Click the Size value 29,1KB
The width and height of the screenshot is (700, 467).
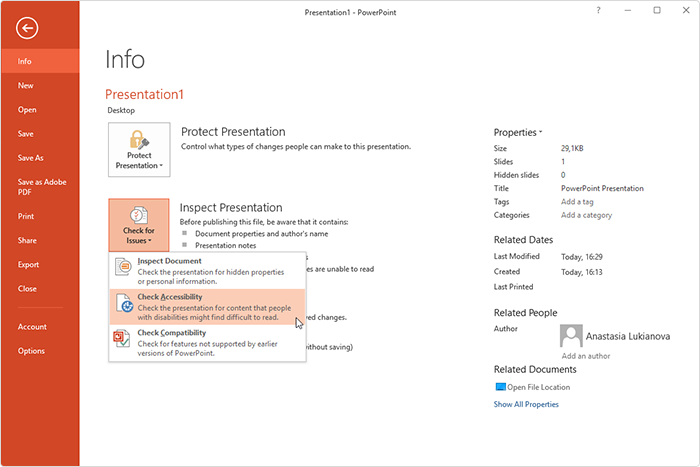point(572,148)
